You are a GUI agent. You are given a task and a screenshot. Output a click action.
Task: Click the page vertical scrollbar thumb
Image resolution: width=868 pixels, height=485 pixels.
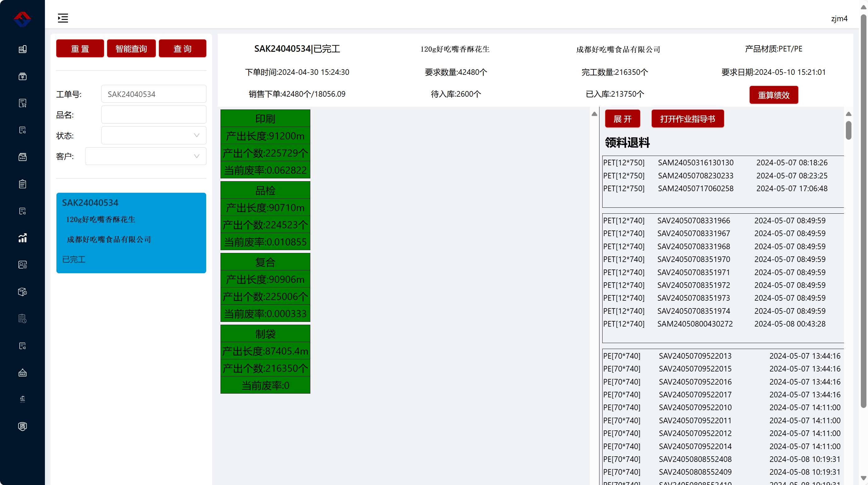point(863,211)
